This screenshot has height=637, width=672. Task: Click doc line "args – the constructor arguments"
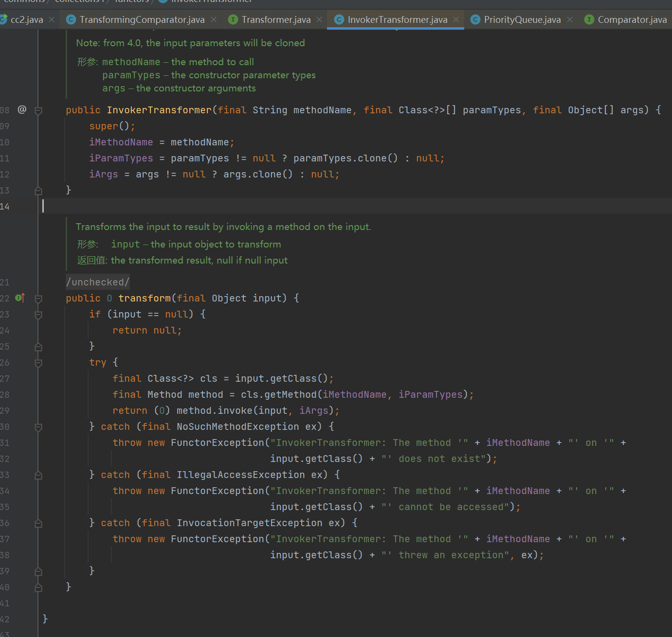(x=179, y=88)
